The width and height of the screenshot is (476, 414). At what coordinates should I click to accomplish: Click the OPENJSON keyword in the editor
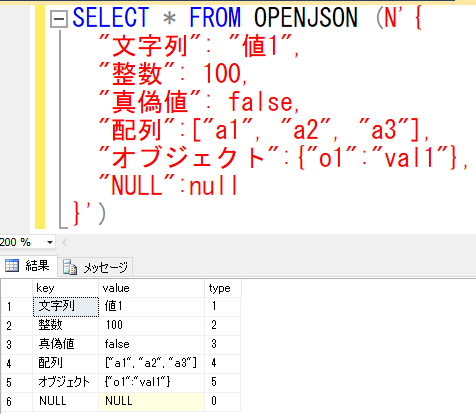[x=306, y=18]
